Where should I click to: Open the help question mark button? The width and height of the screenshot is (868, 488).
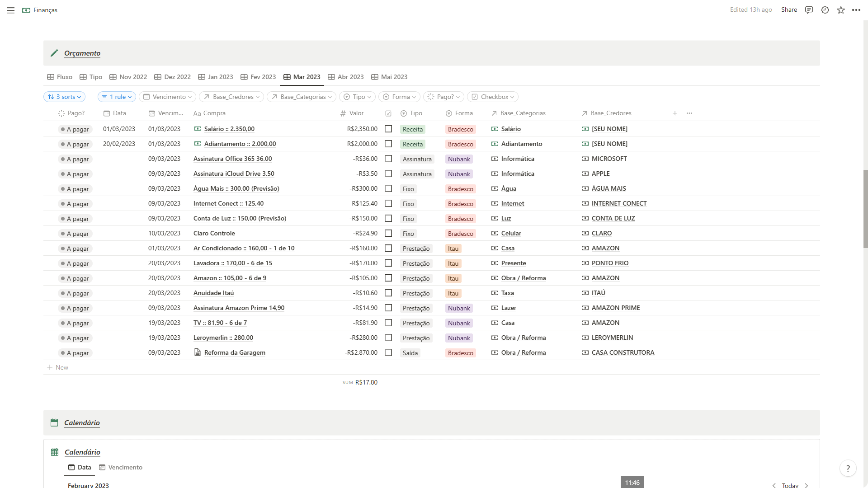click(848, 469)
